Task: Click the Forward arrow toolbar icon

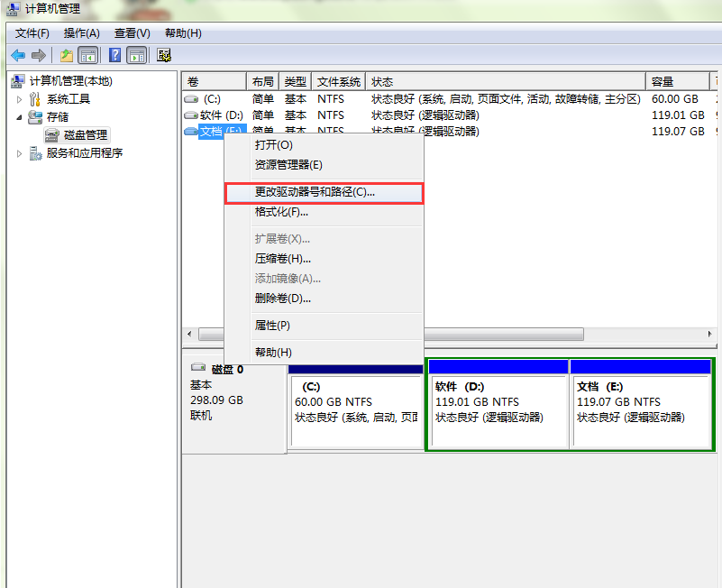Action: 38,55
